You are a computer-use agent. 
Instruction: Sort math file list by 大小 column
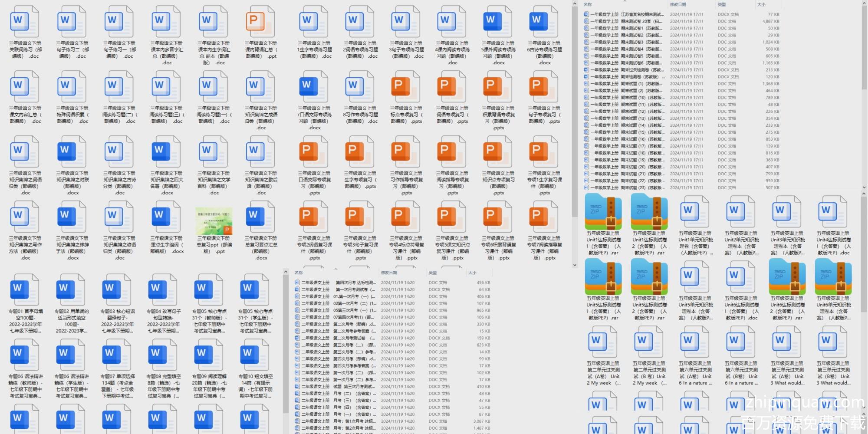[761, 4]
